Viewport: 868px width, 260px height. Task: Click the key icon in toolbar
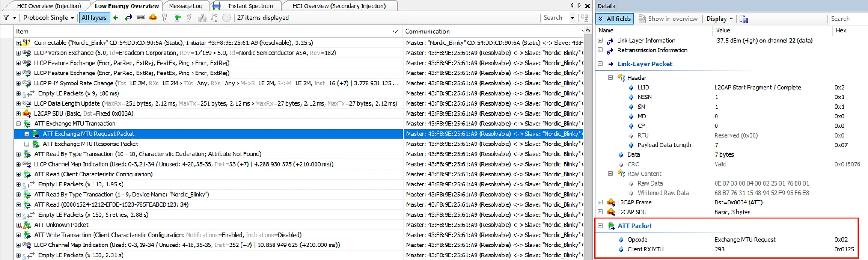(165, 18)
